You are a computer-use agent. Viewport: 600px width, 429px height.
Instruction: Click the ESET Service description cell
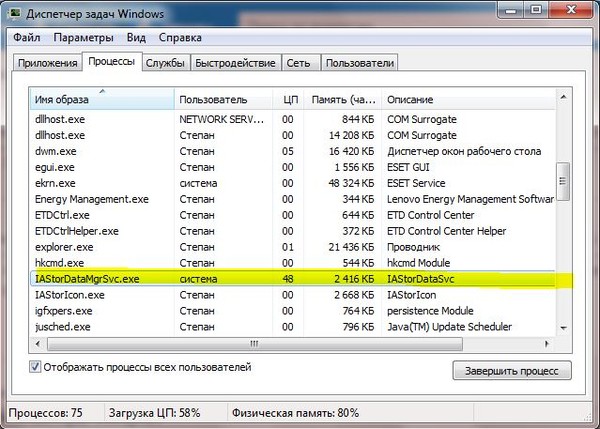416,183
